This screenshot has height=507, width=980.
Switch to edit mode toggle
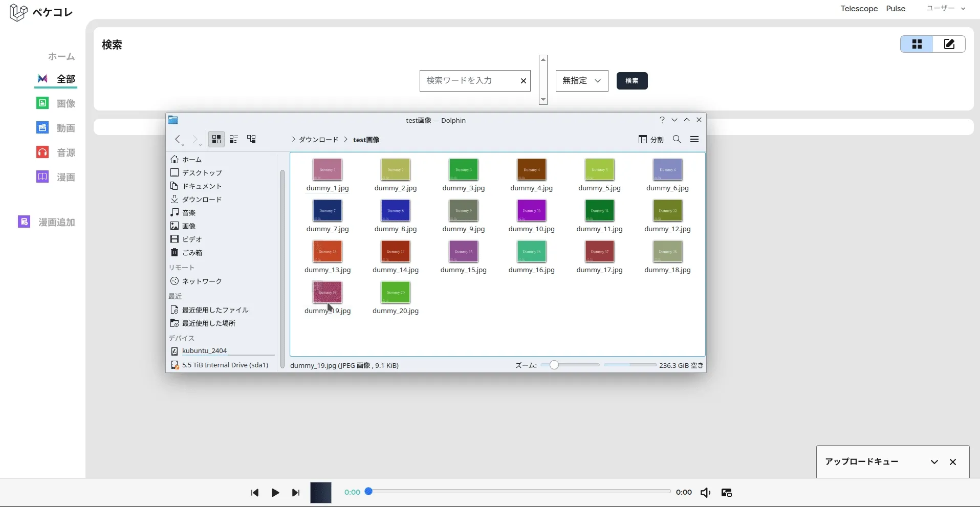click(949, 44)
